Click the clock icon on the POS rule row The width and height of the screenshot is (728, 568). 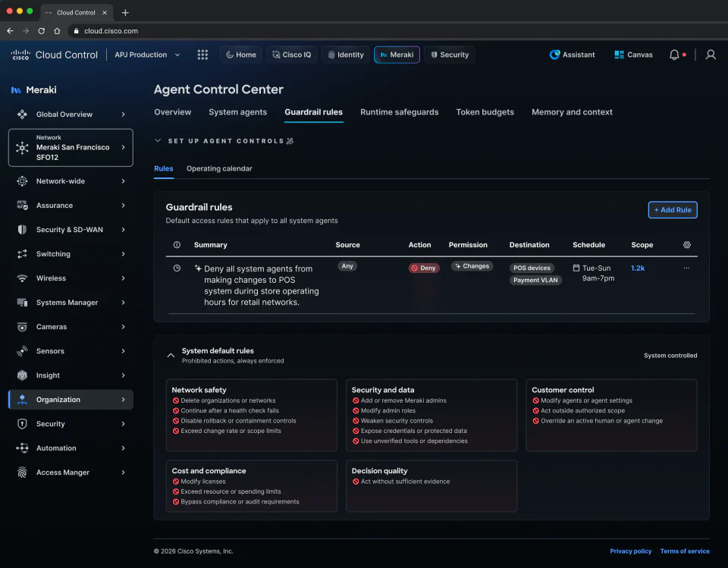pyautogui.click(x=177, y=268)
